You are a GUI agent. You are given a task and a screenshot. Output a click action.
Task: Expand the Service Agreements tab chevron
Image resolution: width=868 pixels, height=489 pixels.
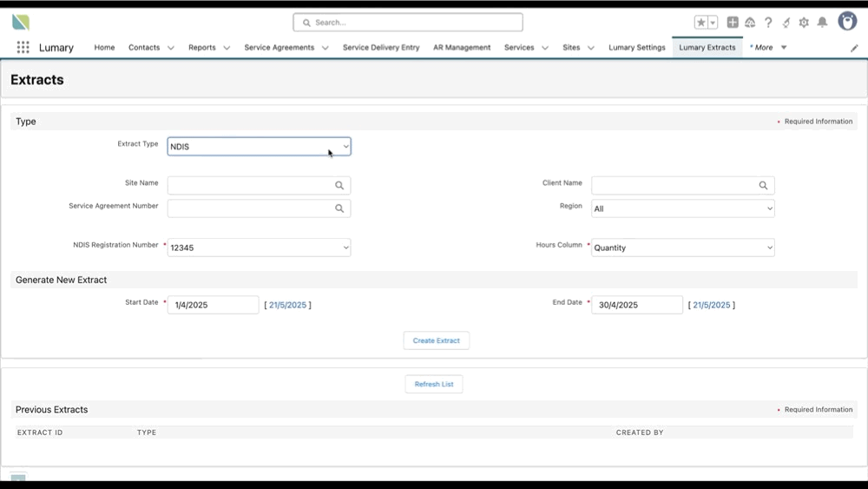(325, 48)
